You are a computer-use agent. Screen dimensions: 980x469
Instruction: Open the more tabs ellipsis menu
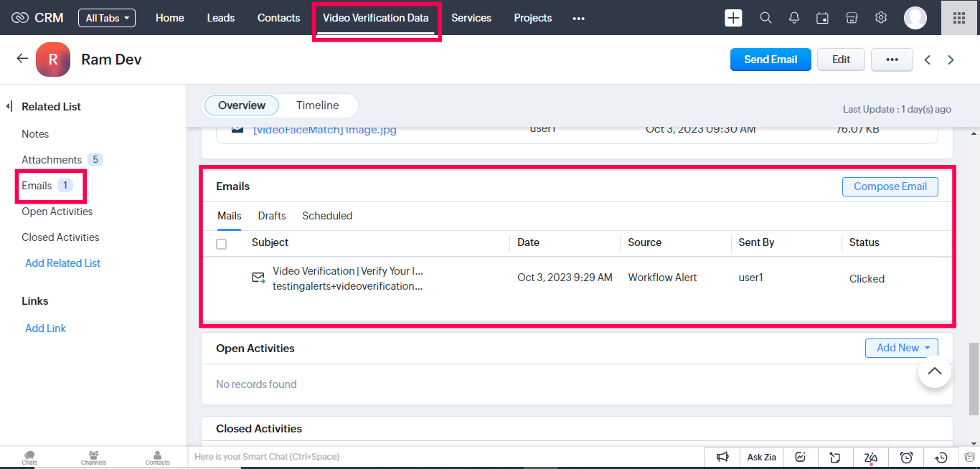click(x=578, y=19)
